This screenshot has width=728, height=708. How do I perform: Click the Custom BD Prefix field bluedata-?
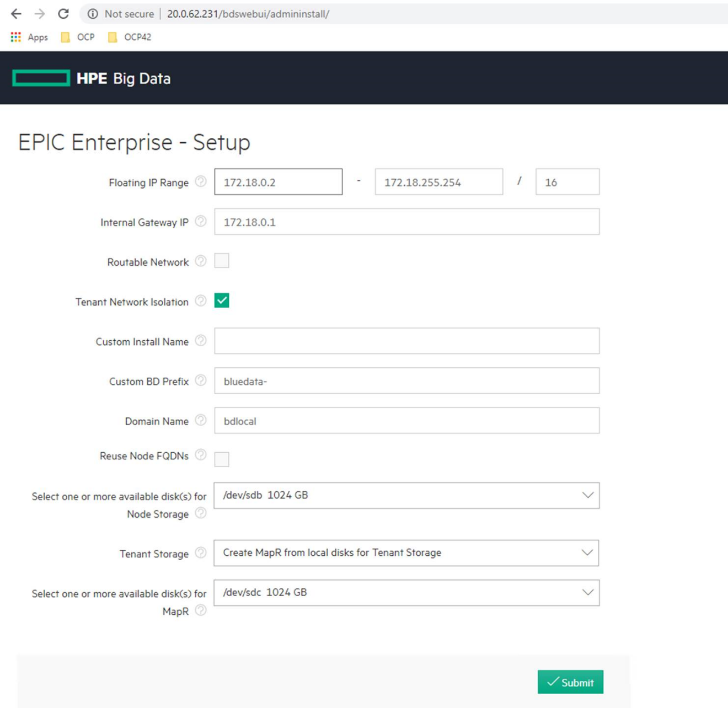point(407,380)
